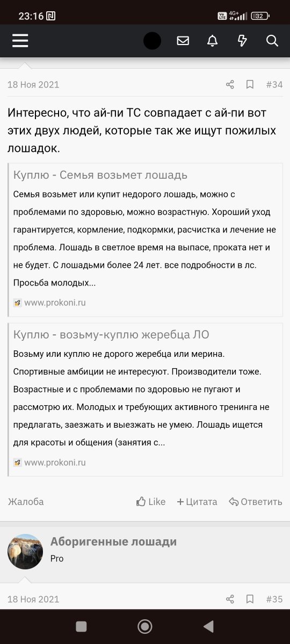Open Аборигенные лошади user avatar
This screenshot has width=290, height=644.
click(x=25, y=551)
